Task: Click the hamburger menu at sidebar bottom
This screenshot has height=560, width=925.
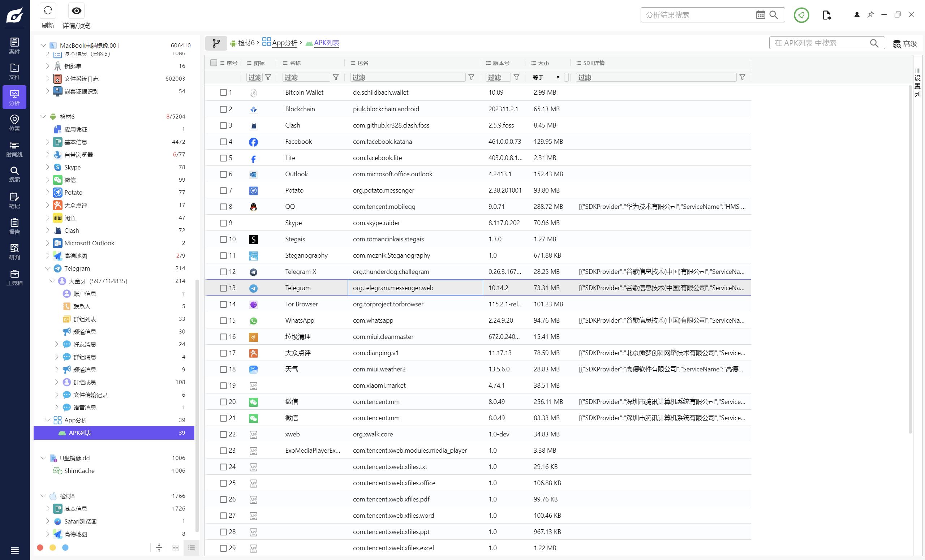Action: point(15,550)
